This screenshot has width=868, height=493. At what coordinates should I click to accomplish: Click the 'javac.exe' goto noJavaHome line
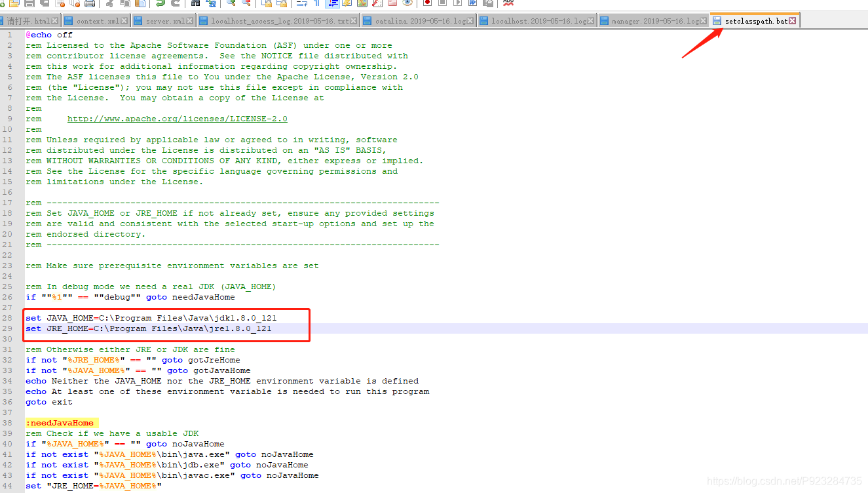click(172, 475)
